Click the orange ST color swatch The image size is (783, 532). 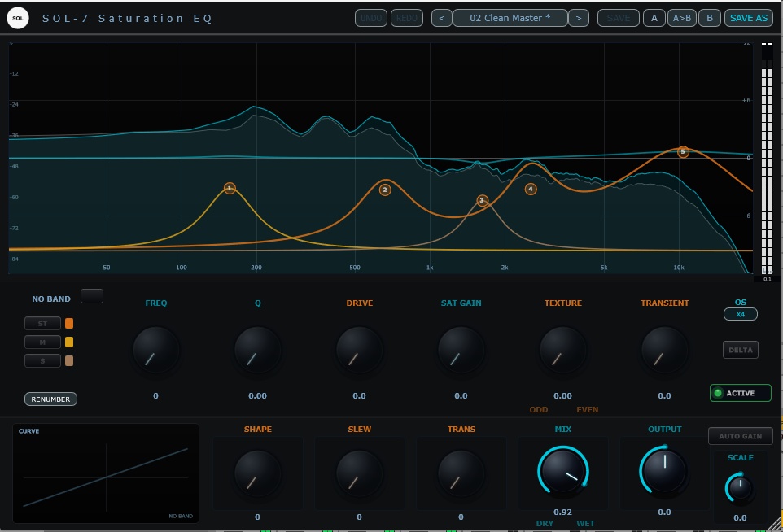[69, 324]
